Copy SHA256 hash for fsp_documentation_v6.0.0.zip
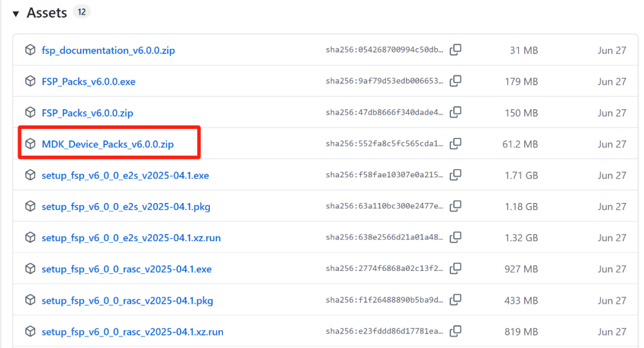The image size is (644, 348). [x=456, y=50]
